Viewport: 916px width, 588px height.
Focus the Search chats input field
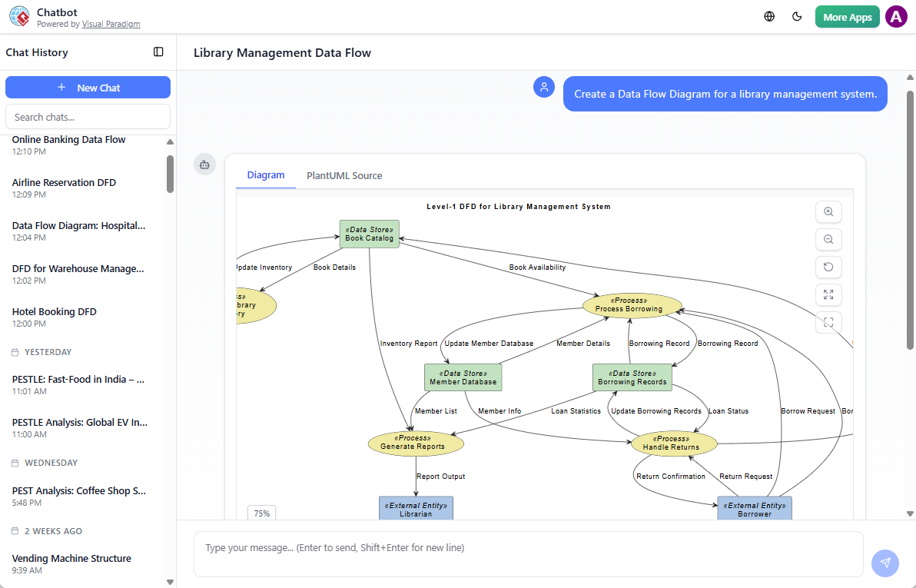[x=88, y=117]
